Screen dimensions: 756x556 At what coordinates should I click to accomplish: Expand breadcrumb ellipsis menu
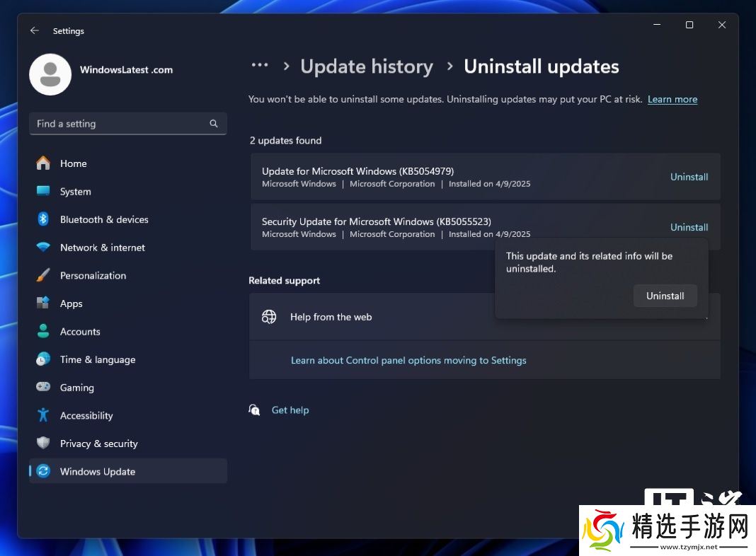click(x=260, y=66)
